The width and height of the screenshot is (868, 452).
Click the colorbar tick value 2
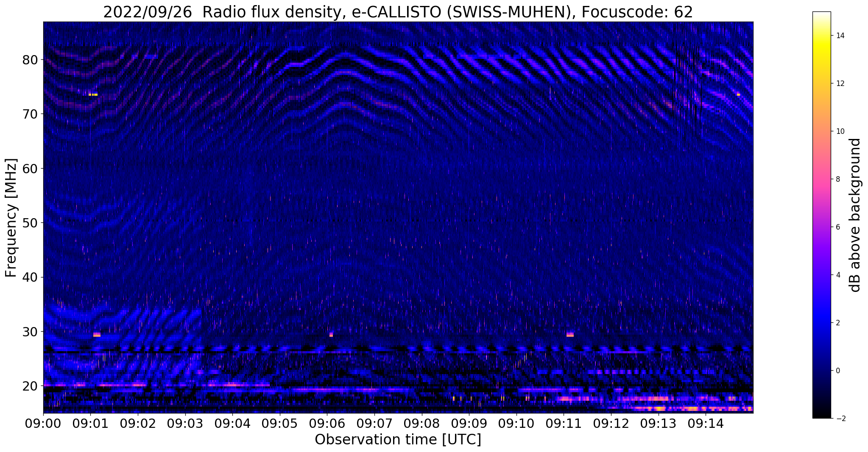[x=837, y=323]
